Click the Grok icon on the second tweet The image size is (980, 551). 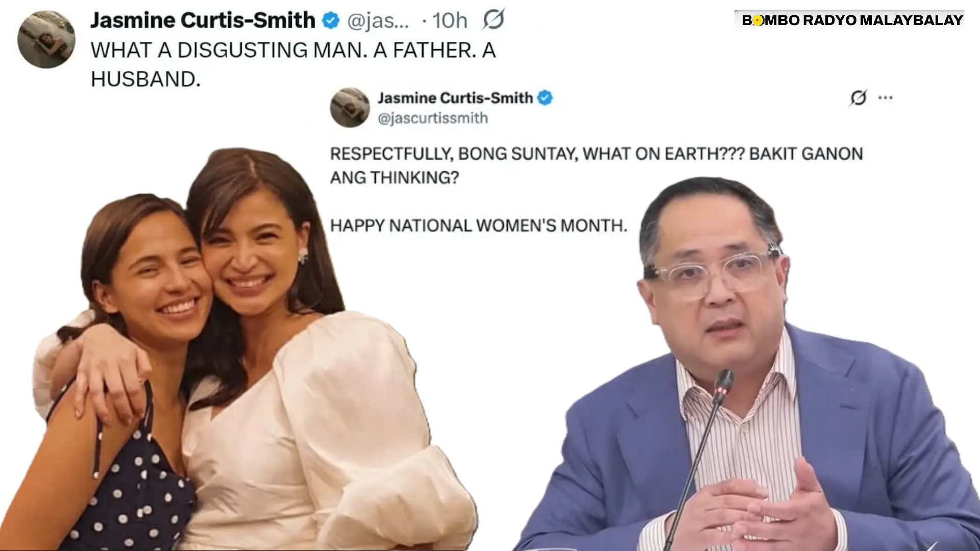point(859,97)
